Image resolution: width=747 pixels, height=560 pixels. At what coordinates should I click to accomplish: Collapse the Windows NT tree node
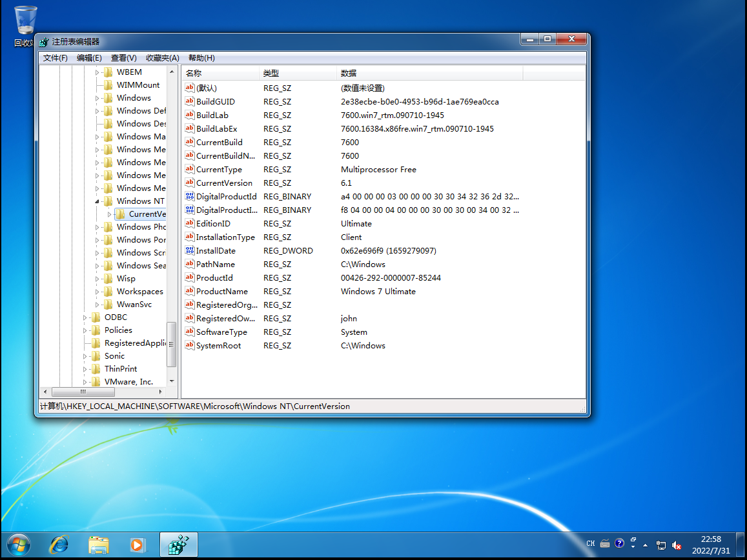pos(97,201)
